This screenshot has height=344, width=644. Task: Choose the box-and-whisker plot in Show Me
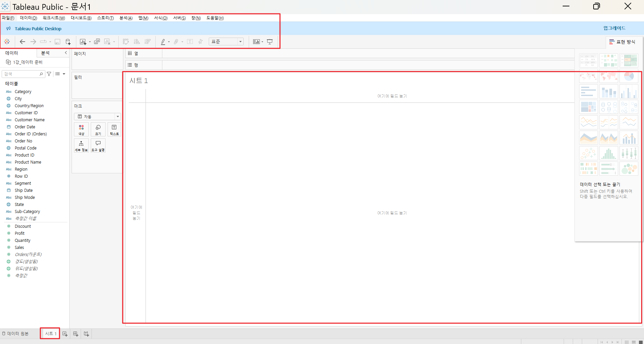[629, 154]
